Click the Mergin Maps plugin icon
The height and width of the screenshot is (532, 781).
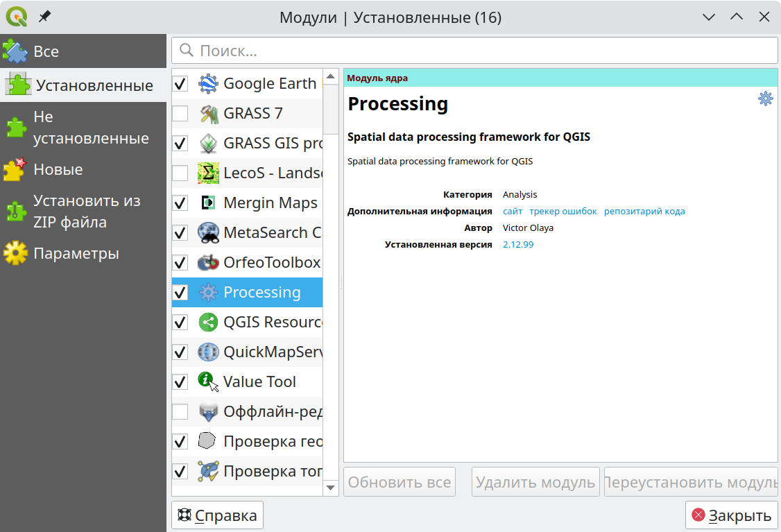(x=208, y=203)
